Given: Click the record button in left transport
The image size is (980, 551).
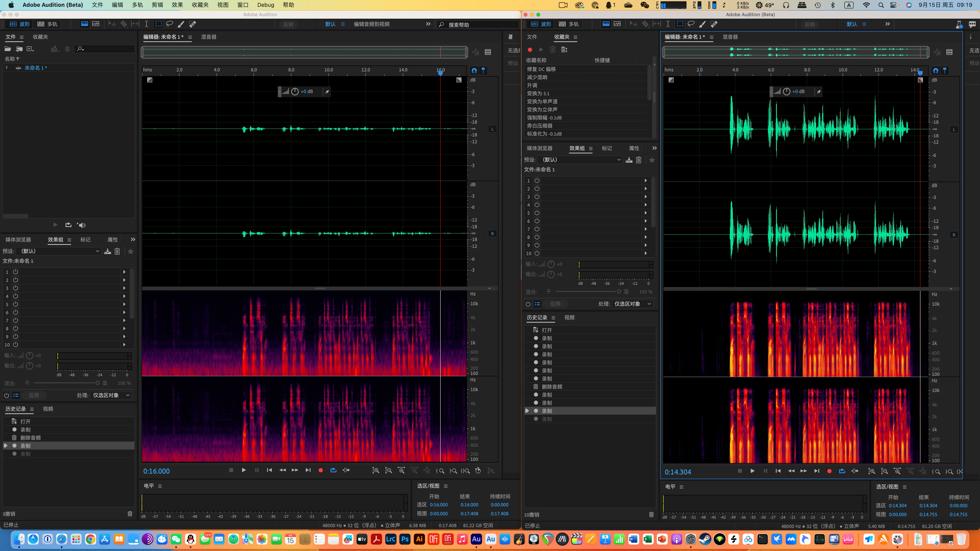Looking at the screenshot, I should (x=321, y=470).
